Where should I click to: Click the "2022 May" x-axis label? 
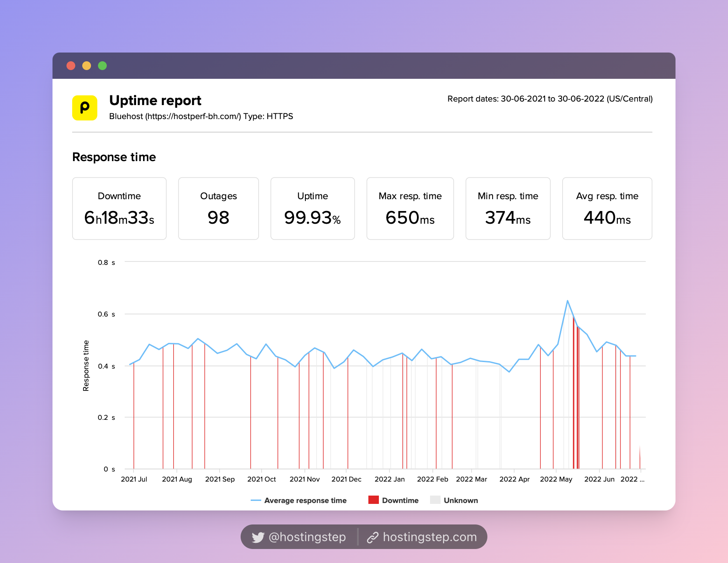[556, 479]
